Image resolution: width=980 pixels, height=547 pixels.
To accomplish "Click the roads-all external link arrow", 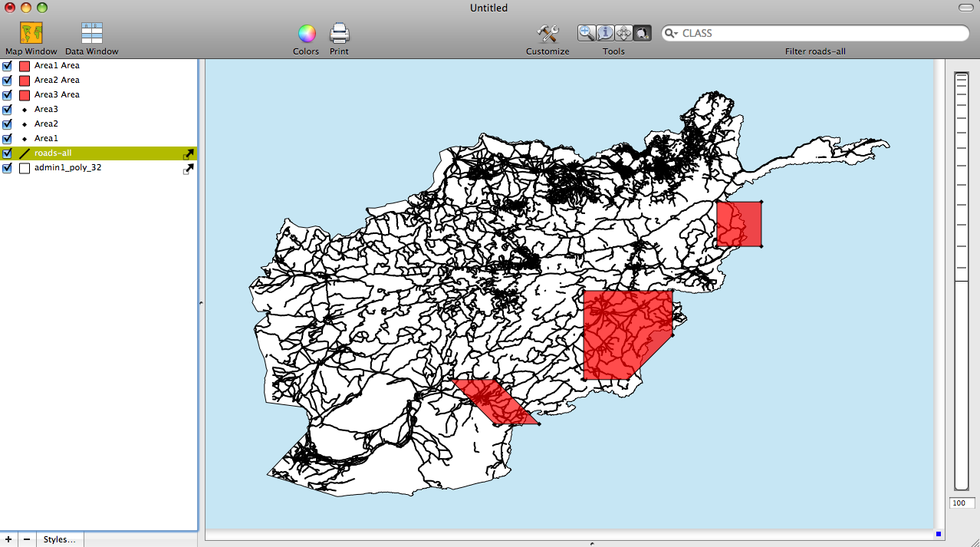I will pos(189,153).
